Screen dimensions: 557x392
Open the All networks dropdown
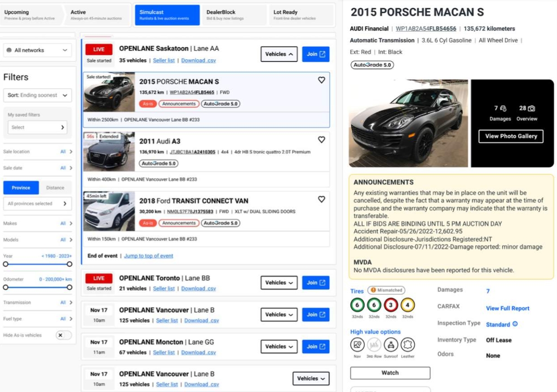[x=38, y=50]
